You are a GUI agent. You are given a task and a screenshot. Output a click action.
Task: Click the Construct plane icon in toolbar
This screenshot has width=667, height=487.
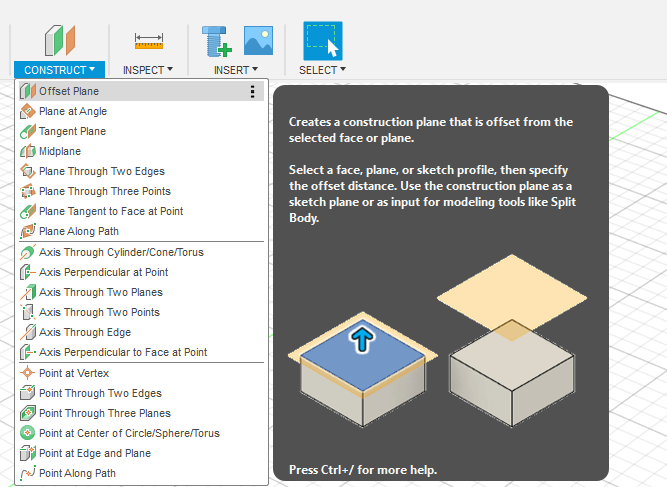click(x=59, y=41)
